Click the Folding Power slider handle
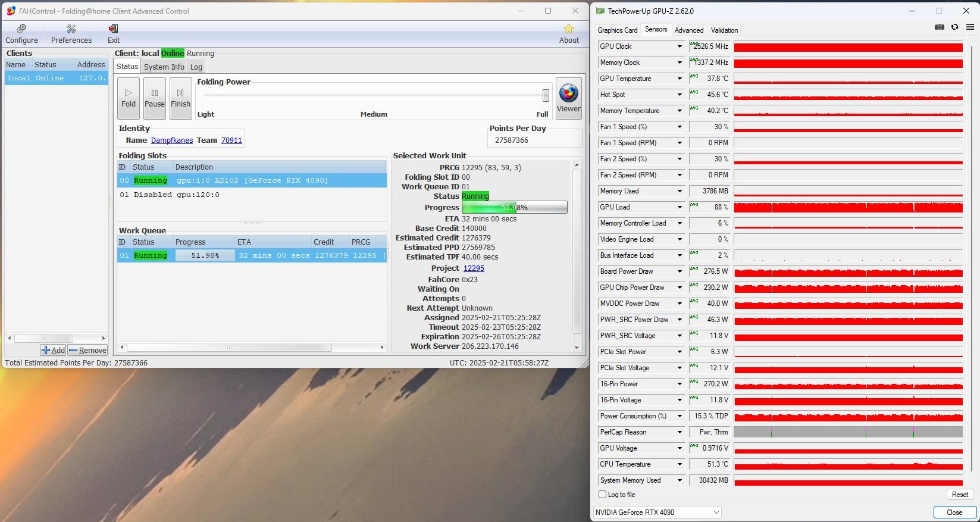Viewport: 980px width, 522px height. pos(546,95)
